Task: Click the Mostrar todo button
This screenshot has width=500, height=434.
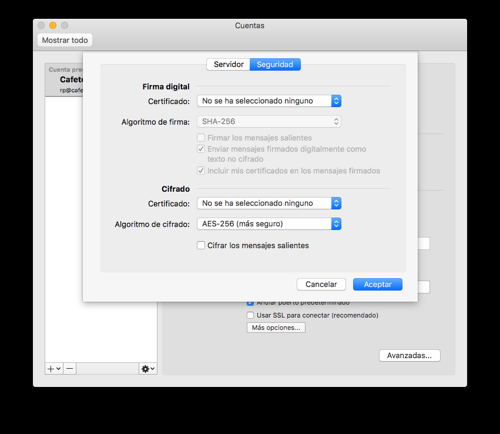Action: 65,40
